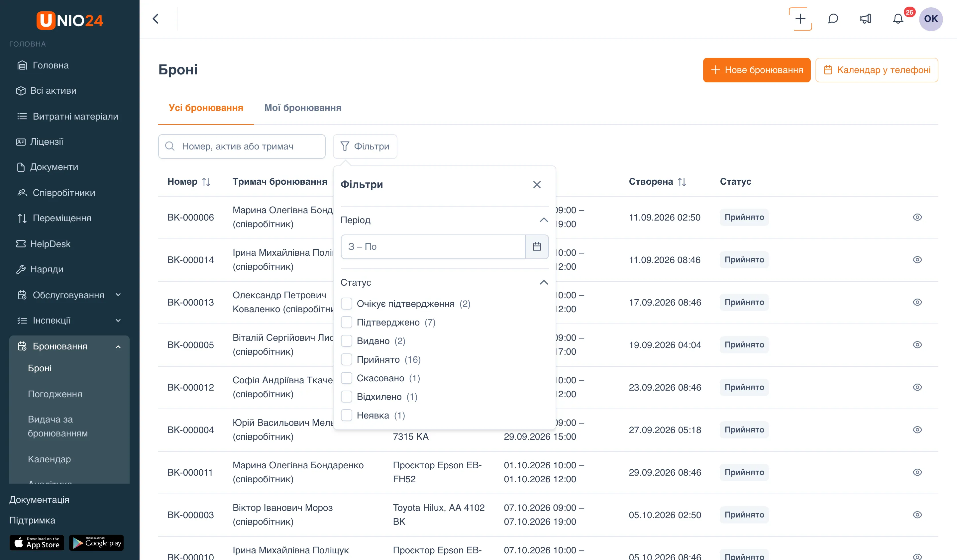This screenshot has height=560, width=957.
Task: Go back using the header arrow
Action: tap(156, 19)
